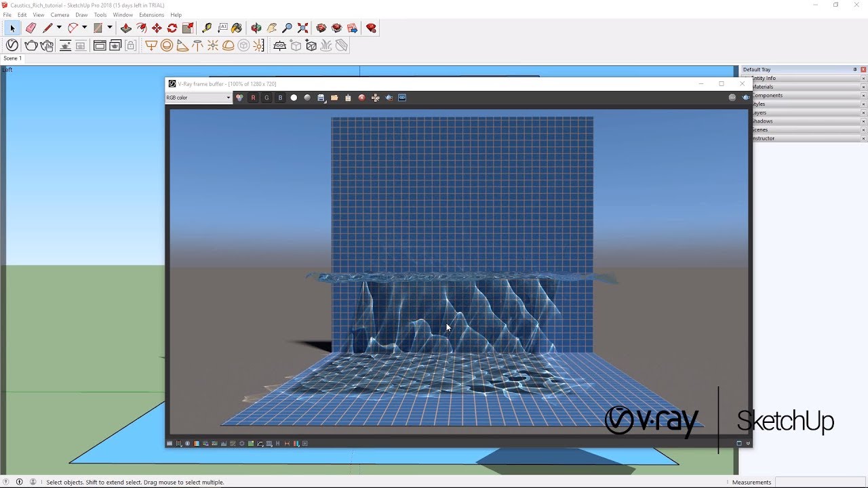Toggle red channel in frame buffer
The width and height of the screenshot is (868, 488).
click(253, 98)
